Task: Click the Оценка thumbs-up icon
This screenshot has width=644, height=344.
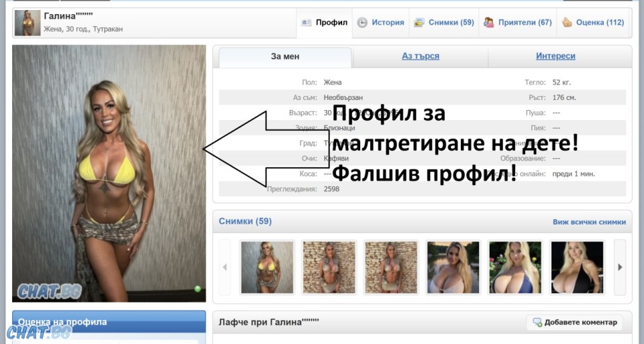Action: point(567,23)
